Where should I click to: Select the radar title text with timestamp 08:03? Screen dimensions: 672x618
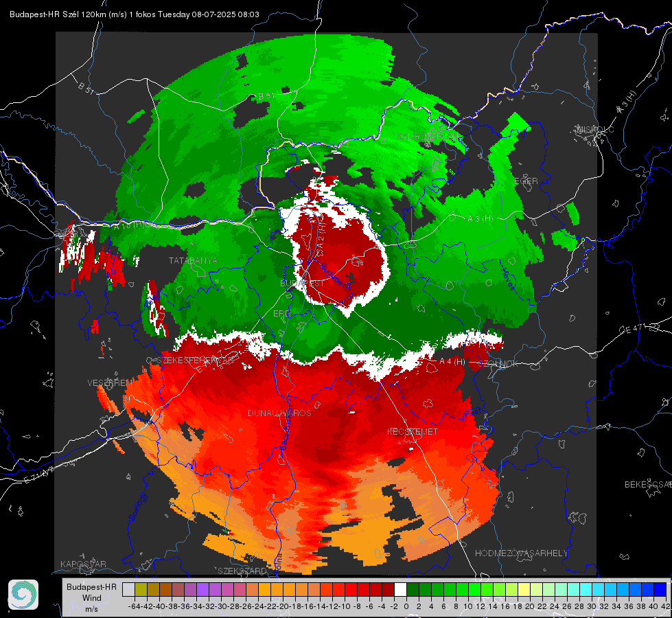tap(134, 14)
